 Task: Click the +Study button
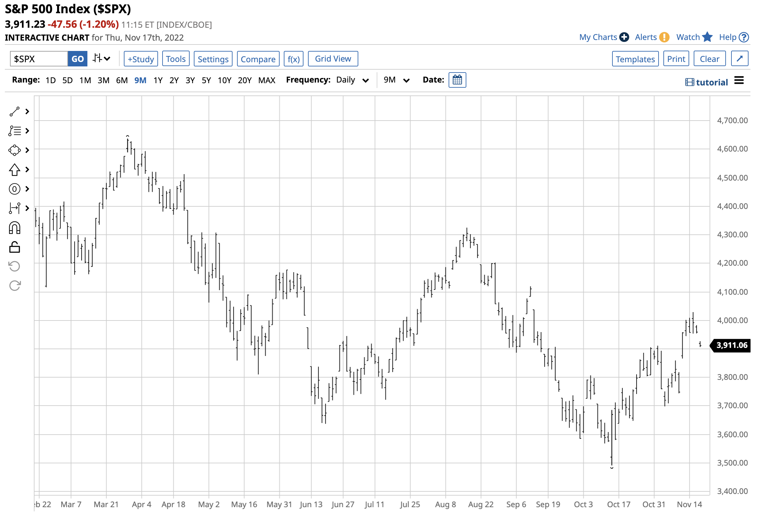pyautogui.click(x=141, y=59)
